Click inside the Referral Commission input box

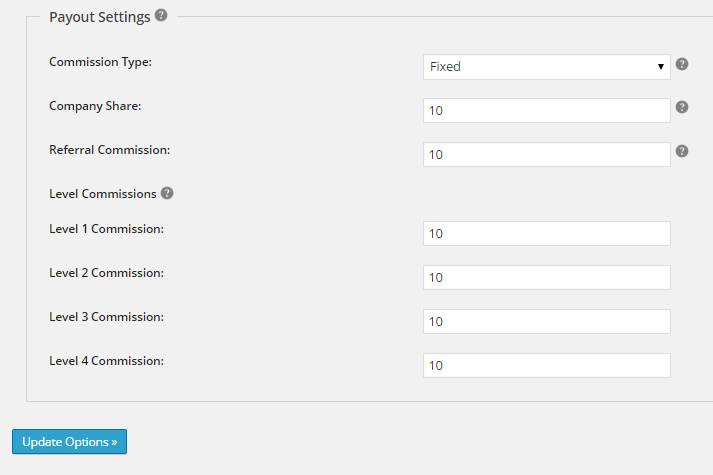[547, 155]
